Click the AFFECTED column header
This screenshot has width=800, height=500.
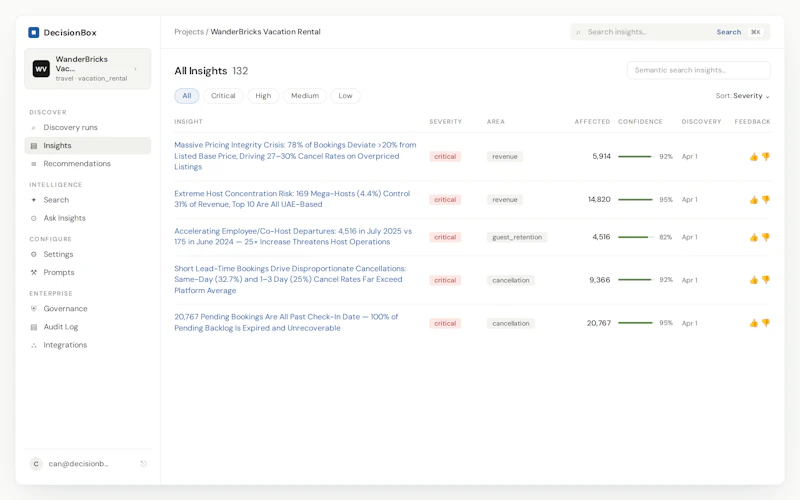(x=592, y=122)
